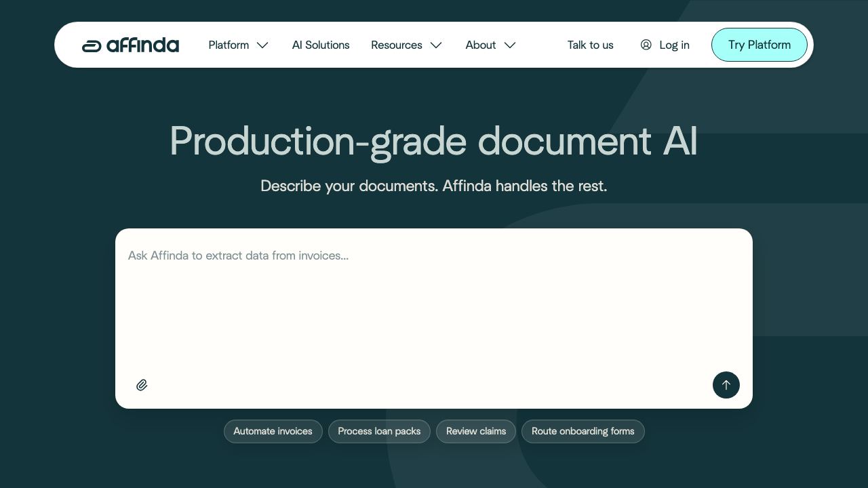Viewport: 868px width, 488px height.
Task: Open the AI Solutions page
Action: pyautogui.click(x=321, y=45)
